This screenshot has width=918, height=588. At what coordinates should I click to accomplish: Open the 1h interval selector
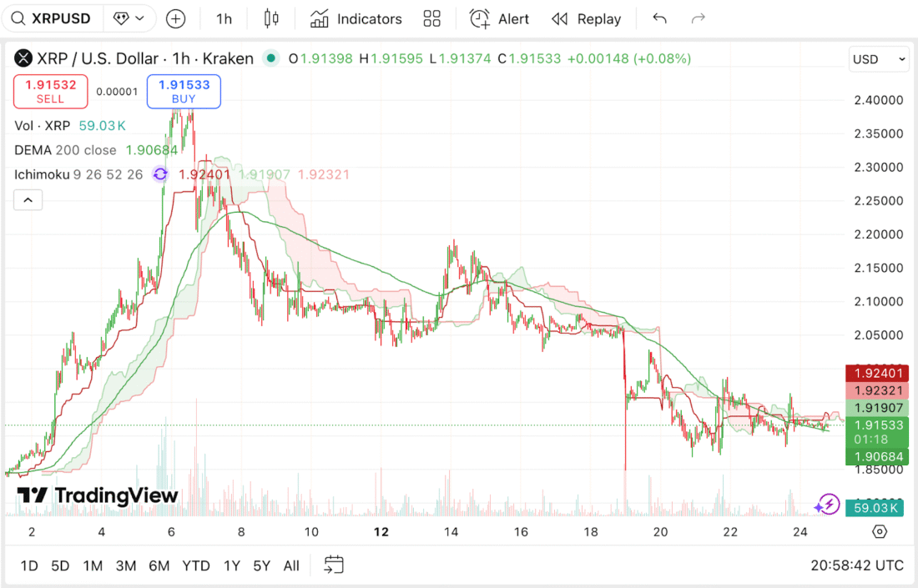pyautogui.click(x=224, y=18)
